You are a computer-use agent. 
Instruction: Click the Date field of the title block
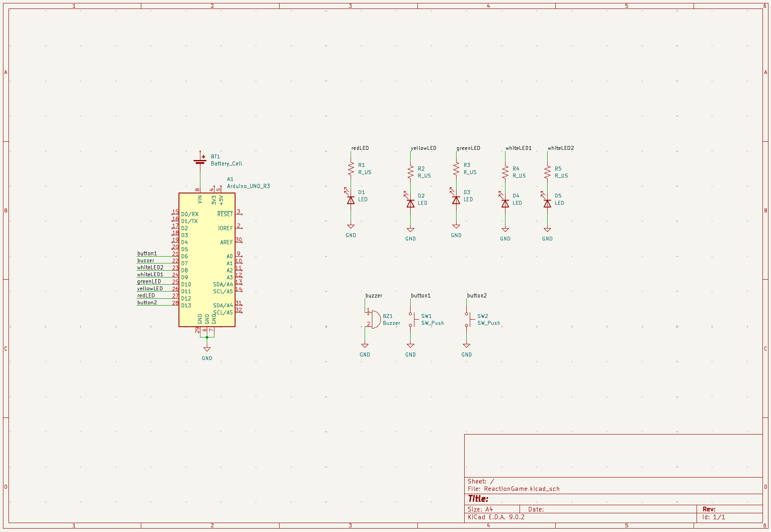[x=536, y=509]
